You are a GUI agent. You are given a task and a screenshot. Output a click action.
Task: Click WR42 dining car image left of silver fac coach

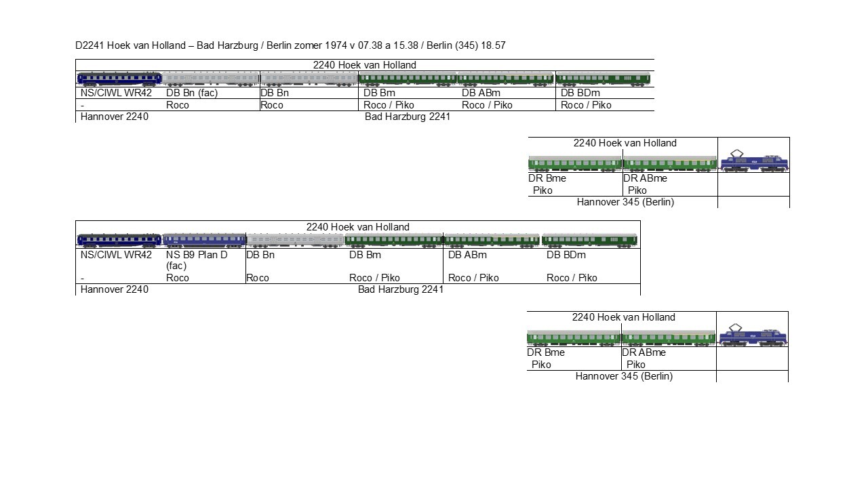click(119, 79)
